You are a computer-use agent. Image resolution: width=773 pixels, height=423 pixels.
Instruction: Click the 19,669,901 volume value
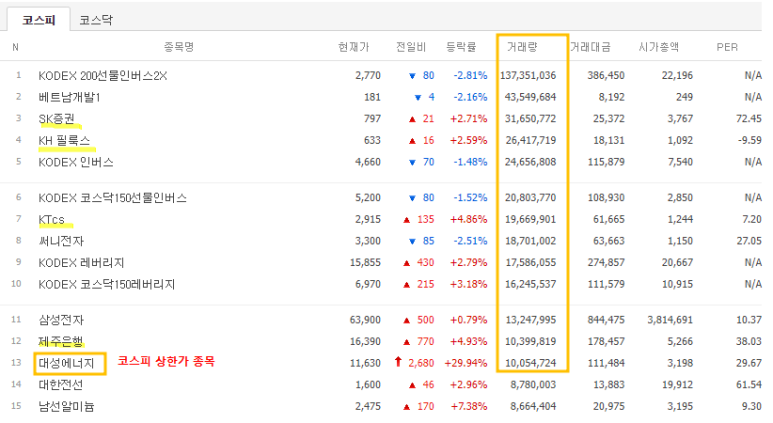click(x=530, y=219)
